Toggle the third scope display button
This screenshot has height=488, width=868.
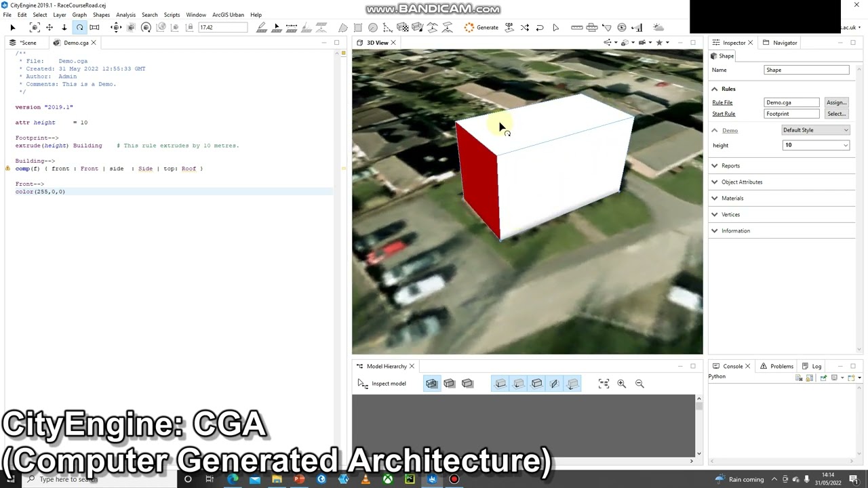[536, 384]
